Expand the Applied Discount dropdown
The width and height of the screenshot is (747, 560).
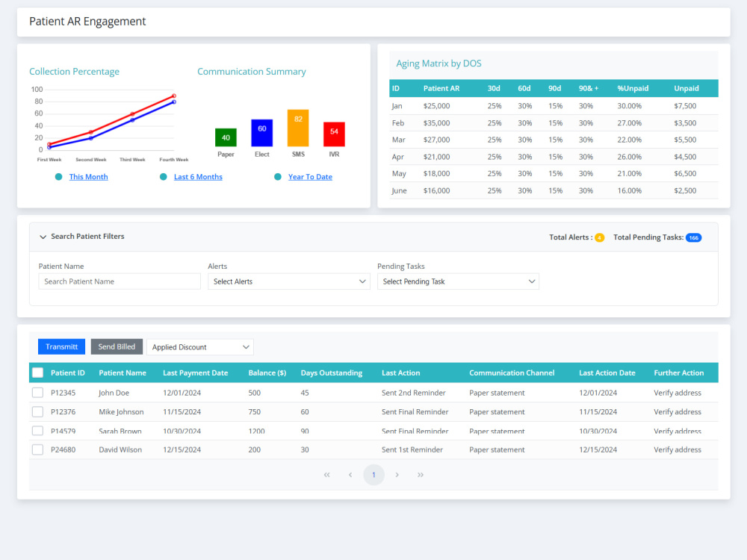(200, 347)
